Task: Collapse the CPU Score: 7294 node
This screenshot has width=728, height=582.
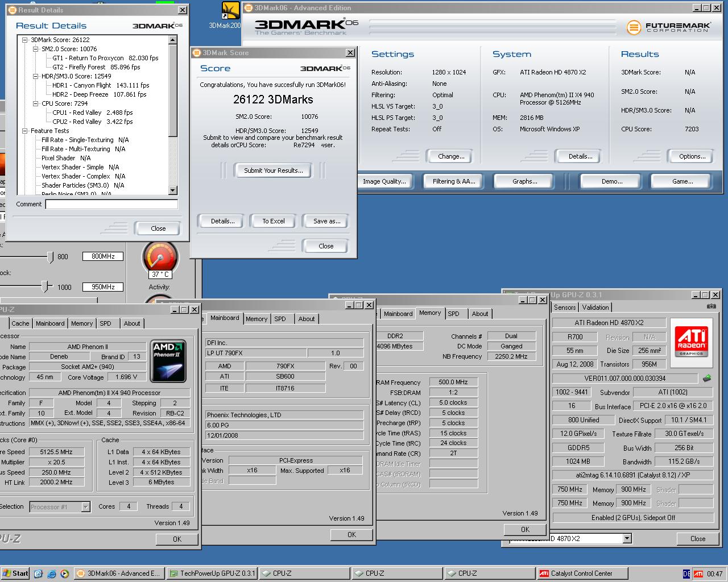Action: point(36,103)
